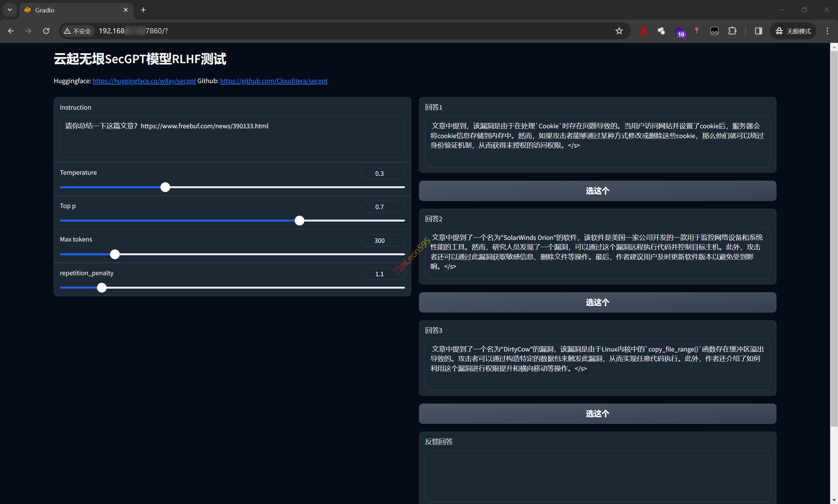Click the Top p slider handle
This screenshot has width=838, height=504.
pyautogui.click(x=299, y=220)
